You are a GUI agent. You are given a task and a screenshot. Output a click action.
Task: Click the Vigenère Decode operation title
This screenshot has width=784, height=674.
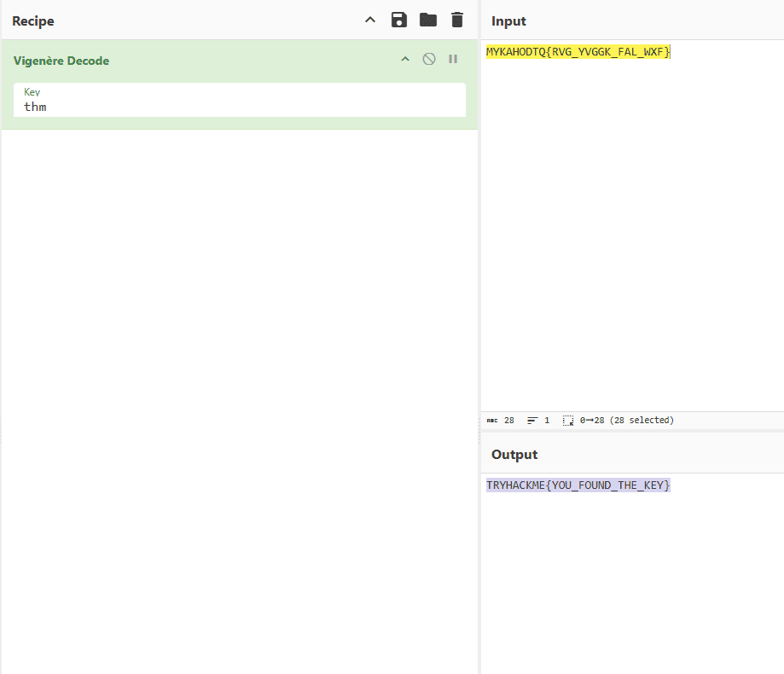click(x=61, y=61)
